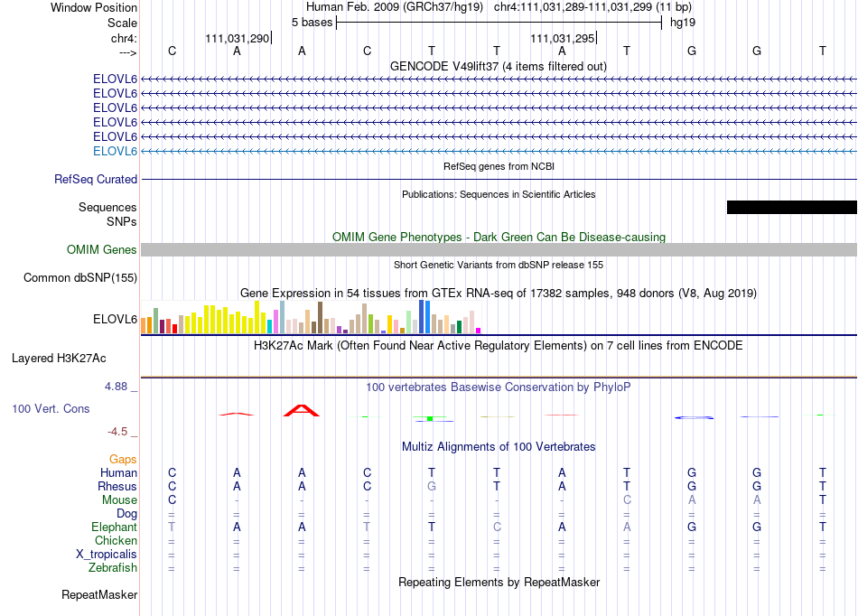
Task: Click the 100 Vert. Cons label
Action: tap(51, 408)
